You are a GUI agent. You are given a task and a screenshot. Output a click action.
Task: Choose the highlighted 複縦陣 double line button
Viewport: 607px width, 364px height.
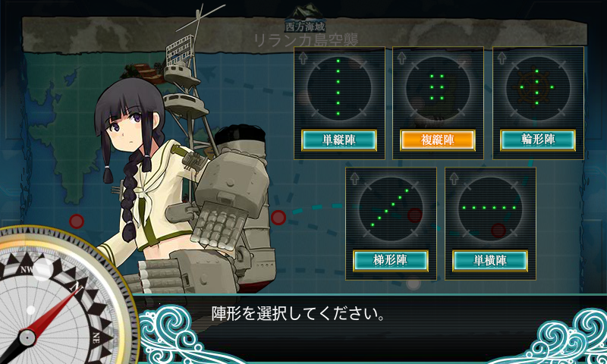[438, 140]
